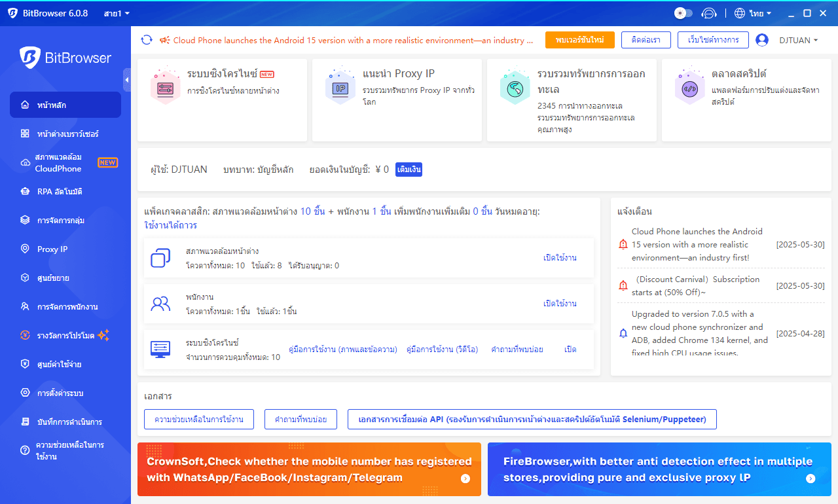Open the CrownSoft orange banner
Screen dimensions: 838x504
click(309, 469)
